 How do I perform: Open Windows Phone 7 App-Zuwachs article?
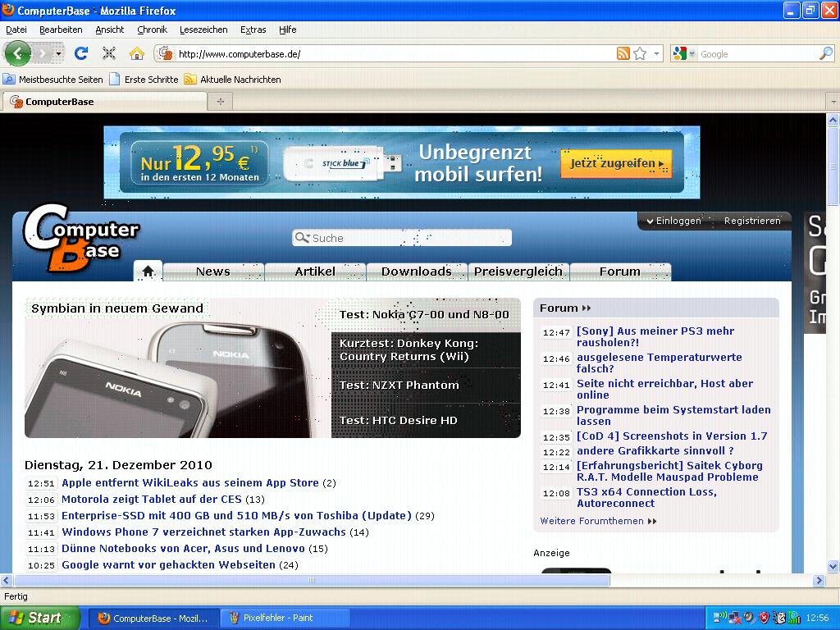(203, 532)
